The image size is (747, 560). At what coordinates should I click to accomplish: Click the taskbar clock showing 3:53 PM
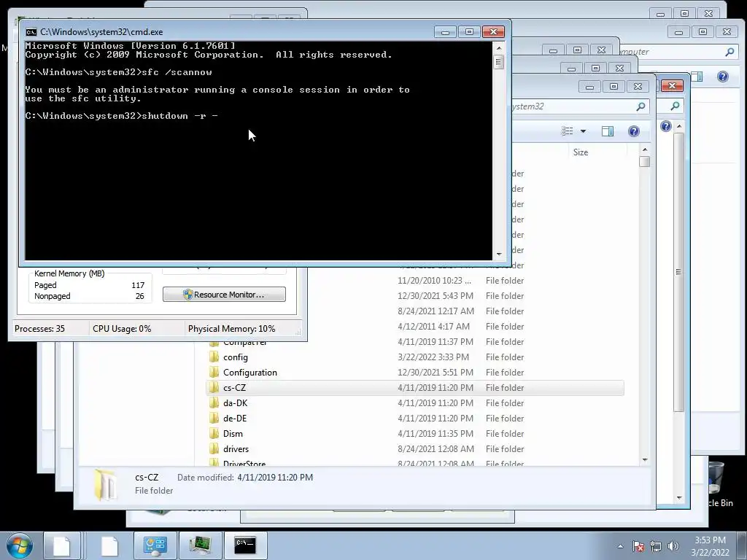click(710, 546)
